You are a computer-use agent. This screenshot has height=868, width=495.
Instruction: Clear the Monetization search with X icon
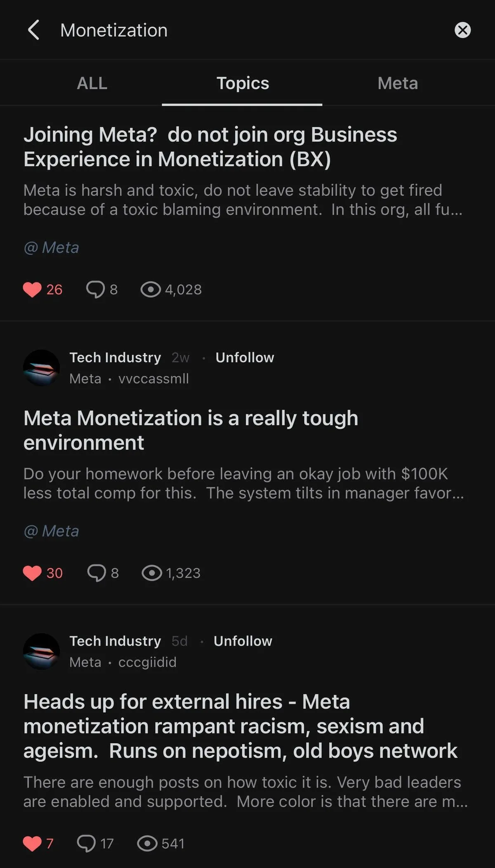(x=462, y=30)
